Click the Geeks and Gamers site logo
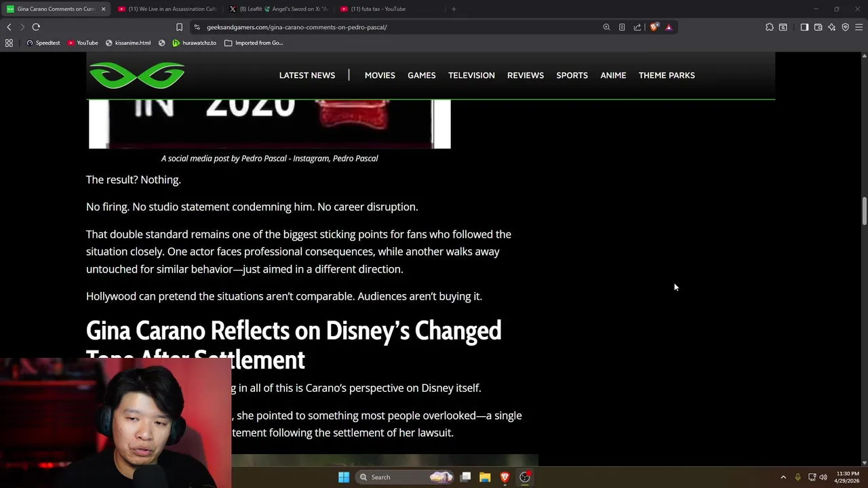 (137, 75)
